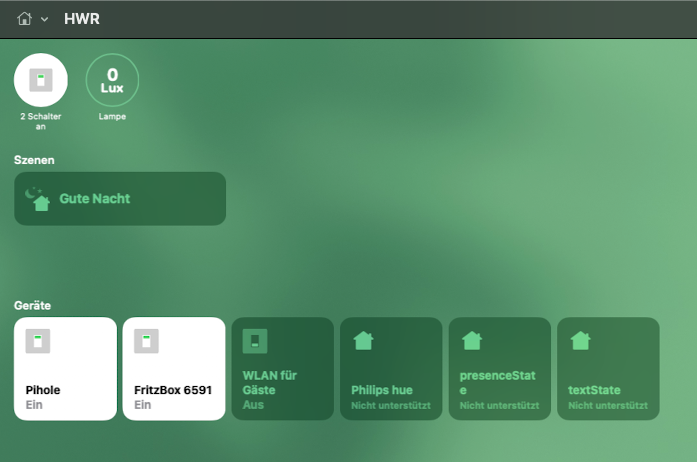Click the presenceState house icon
Screen dimensions: 697x462
(472, 341)
